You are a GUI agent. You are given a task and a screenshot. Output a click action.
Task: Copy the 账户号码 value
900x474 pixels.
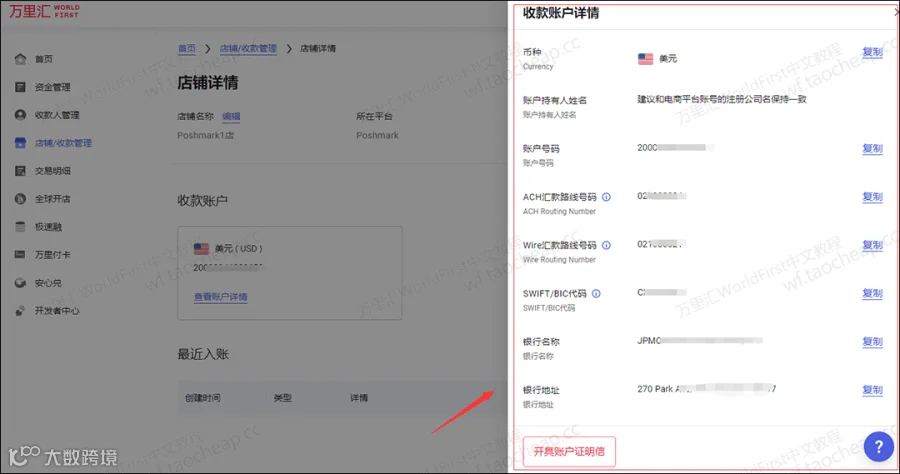(872, 148)
